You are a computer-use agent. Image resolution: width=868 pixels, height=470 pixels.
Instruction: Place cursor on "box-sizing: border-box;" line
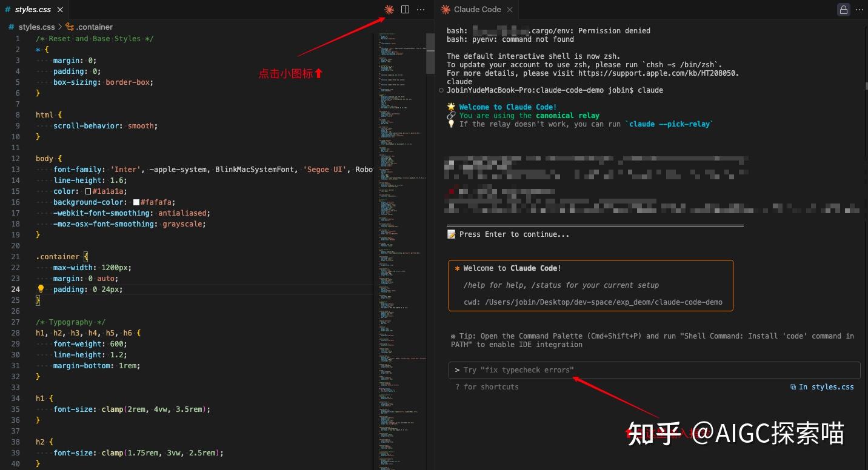coord(103,82)
